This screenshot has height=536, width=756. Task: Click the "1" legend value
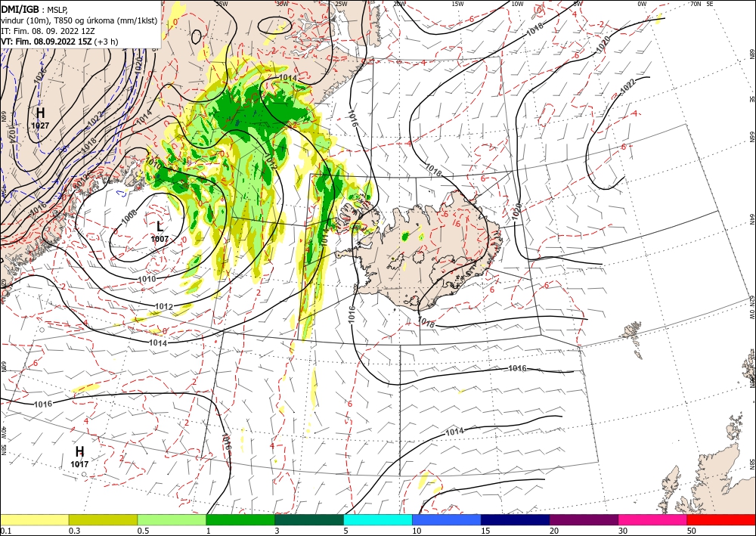pyautogui.click(x=209, y=531)
